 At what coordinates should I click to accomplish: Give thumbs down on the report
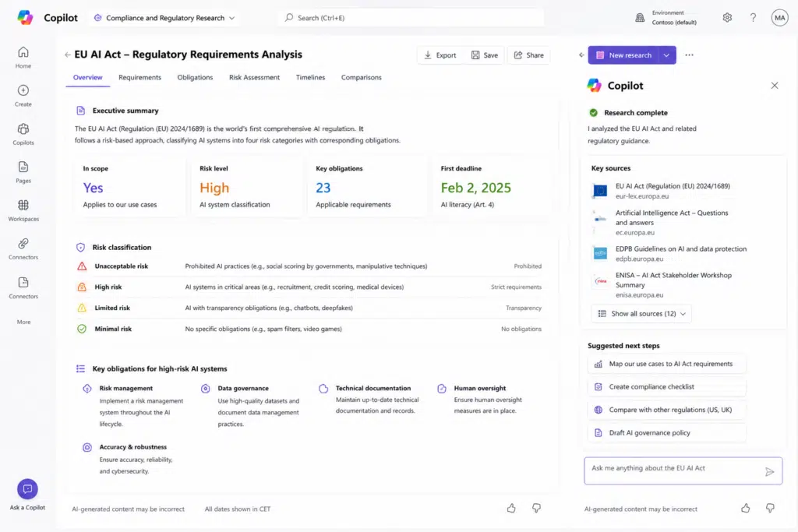pyautogui.click(x=536, y=508)
